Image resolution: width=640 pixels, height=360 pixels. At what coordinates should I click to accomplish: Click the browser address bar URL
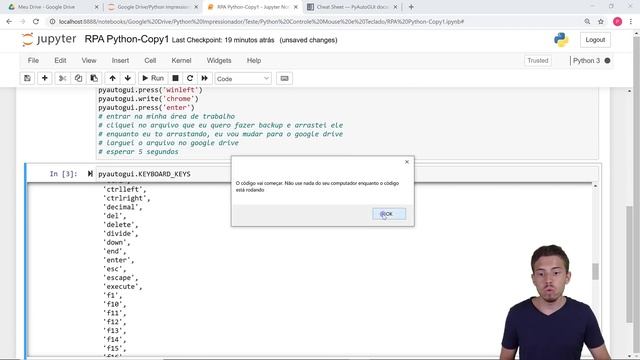click(261, 22)
